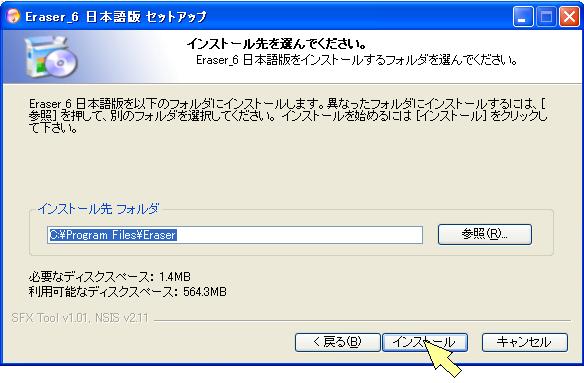Minimize the Eraser setup window
The image size is (584, 383).
coord(523,16)
